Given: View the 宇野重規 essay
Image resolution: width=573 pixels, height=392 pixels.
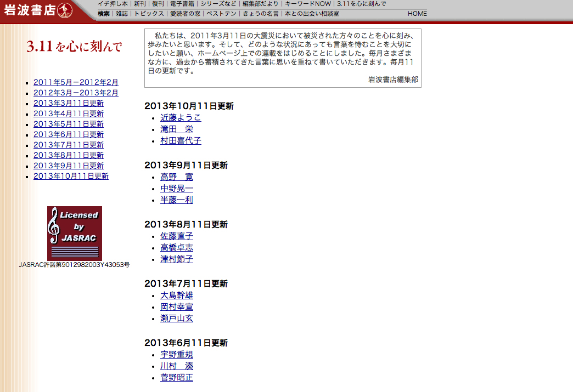Looking at the screenshot, I should point(177,354).
